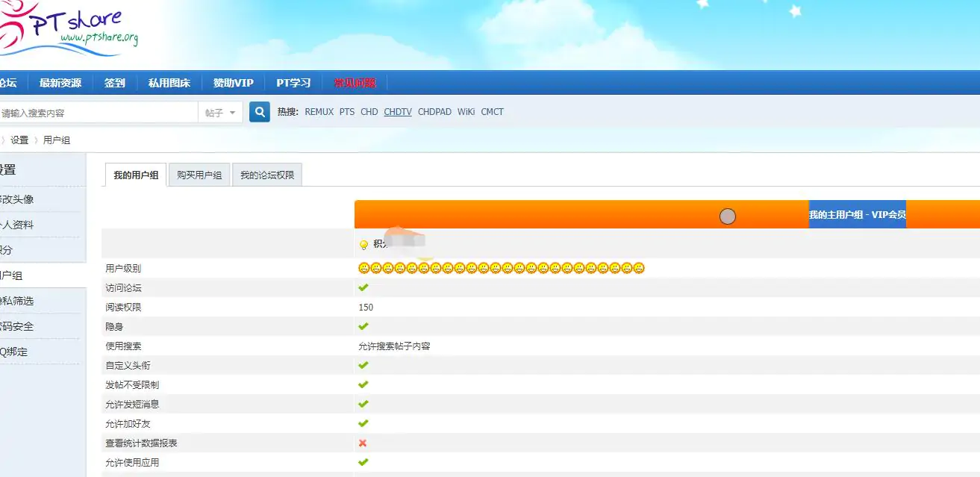Click the PTS hot search link
This screenshot has height=477, width=980.
tap(347, 112)
